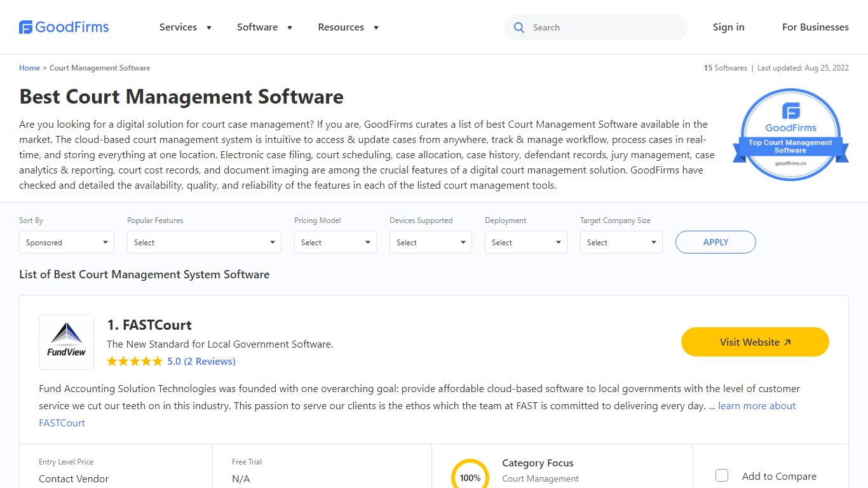The width and height of the screenshot is (868, 488).
Task: Click the FASTCourt five-star rating
Action: point(135,362)
